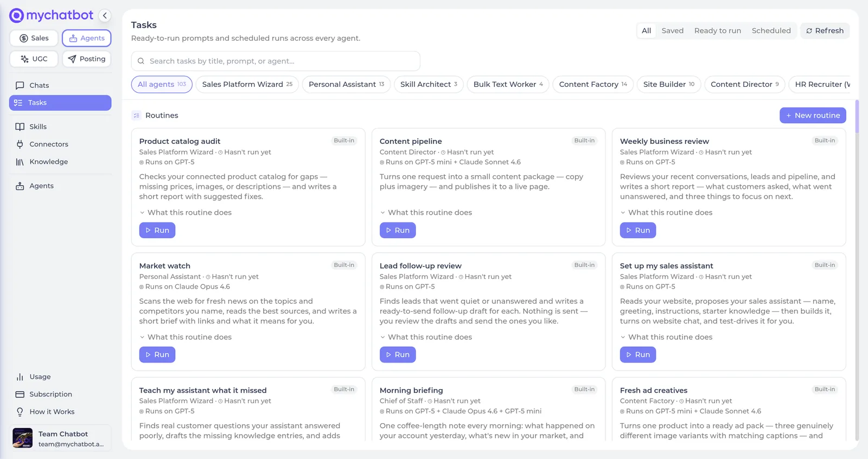Filter by Skill Architect

(x=429, y=84)
